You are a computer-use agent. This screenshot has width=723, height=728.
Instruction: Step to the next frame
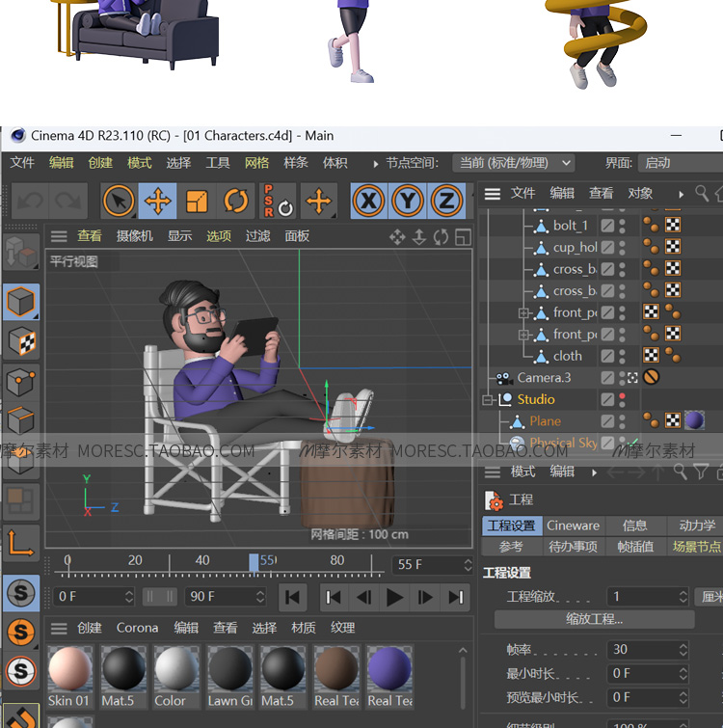pos(425,598)
